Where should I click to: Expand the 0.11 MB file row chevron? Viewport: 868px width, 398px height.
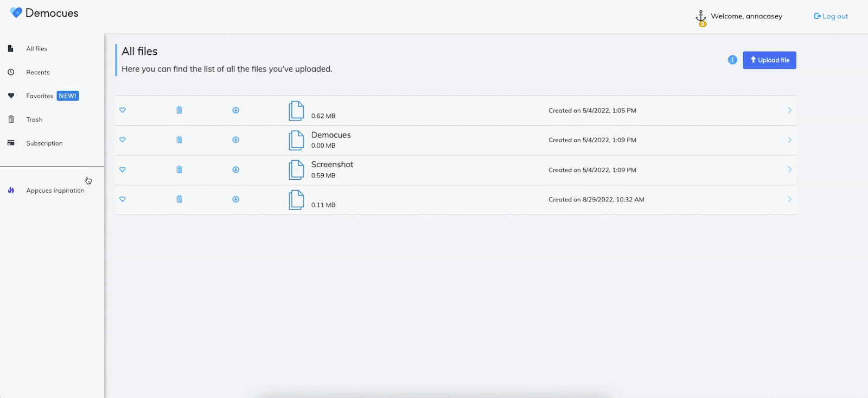tap(789, 199)
